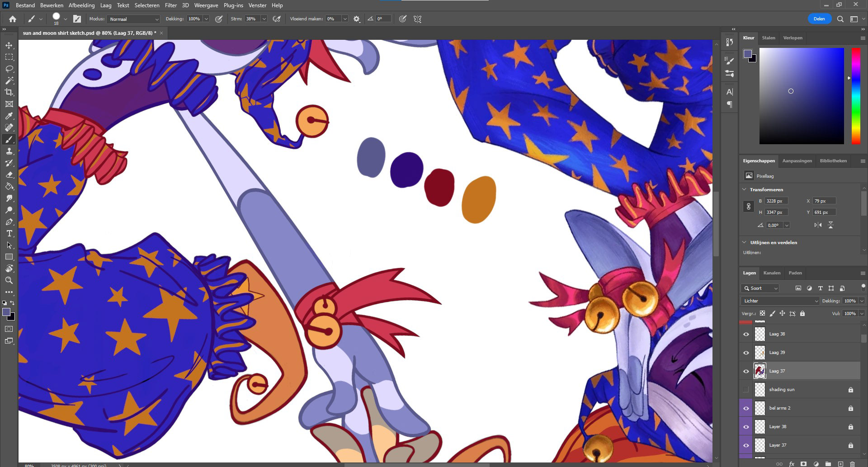Open the Strm flow dropdown
This screenshot has width=868, height=467.
click(x=264, y=19)
